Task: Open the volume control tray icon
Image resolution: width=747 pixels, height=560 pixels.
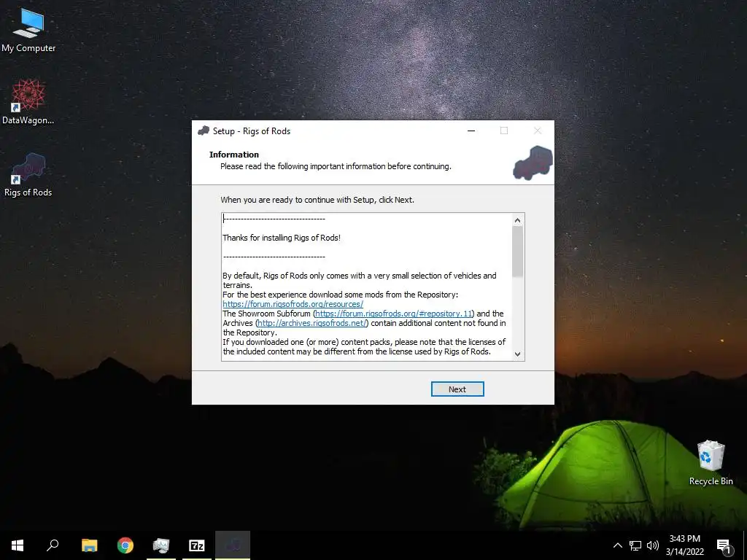Action: coord(653,545)
